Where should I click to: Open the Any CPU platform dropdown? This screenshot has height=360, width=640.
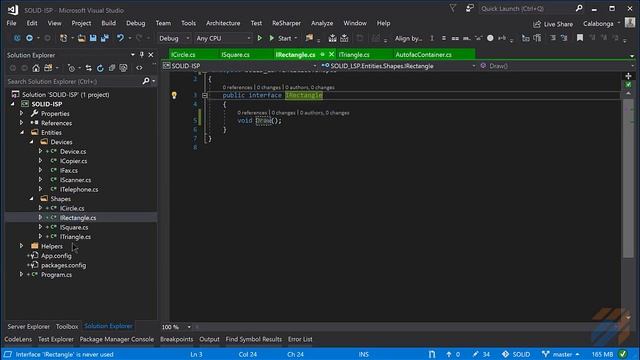(223, 38)
